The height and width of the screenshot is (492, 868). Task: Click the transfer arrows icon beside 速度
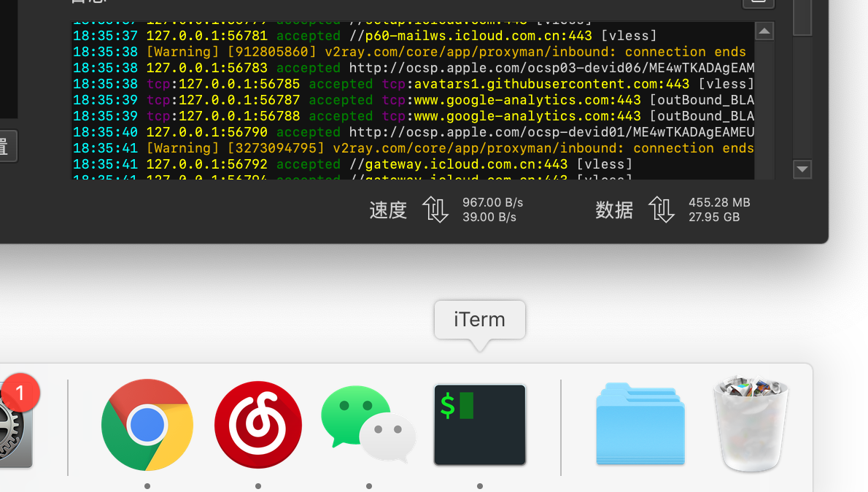[435, 210]
